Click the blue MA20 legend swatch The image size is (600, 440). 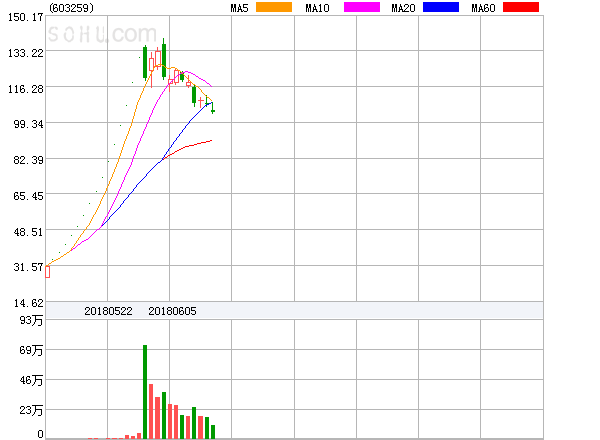point(441,7)
